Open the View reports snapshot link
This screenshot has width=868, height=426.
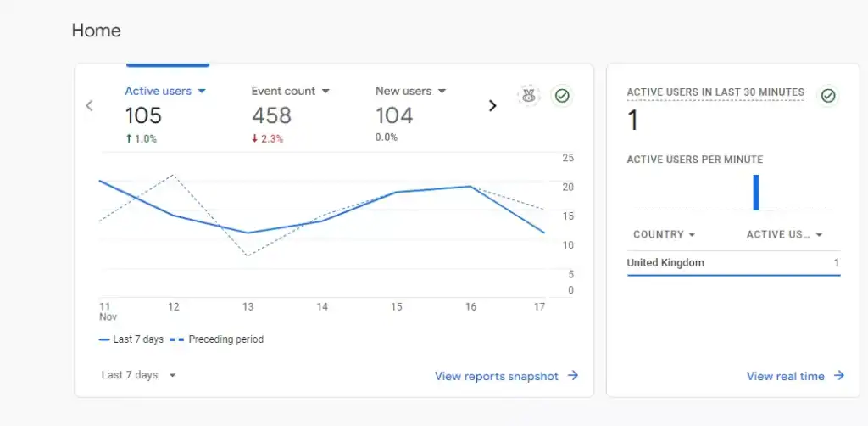click(x=497, y=376)
